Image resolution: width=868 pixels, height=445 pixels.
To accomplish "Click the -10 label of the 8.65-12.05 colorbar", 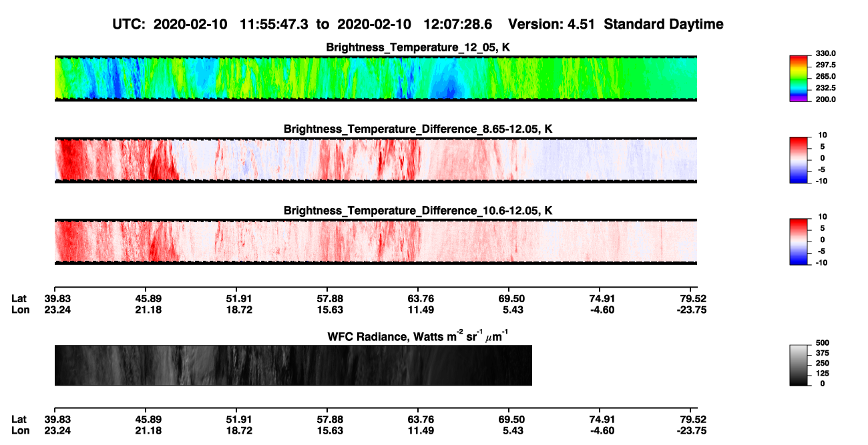I will [822, 181].
